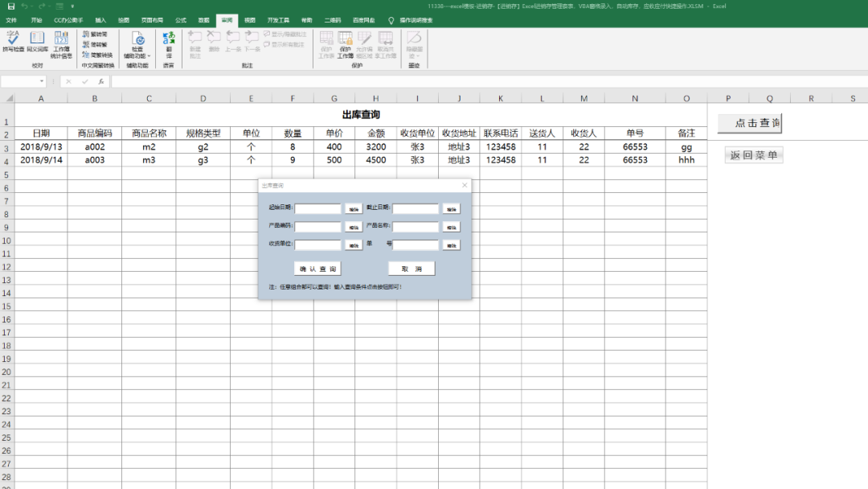The height and width of the screenshot is (489, 868).
Task: Clear the 产品编码 field with its 清除 button
Action: 354,227
